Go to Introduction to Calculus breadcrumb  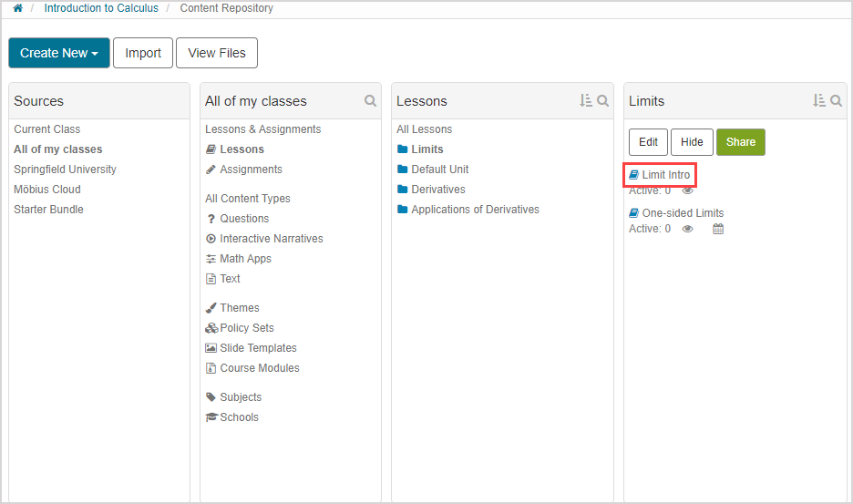point(101,8)
